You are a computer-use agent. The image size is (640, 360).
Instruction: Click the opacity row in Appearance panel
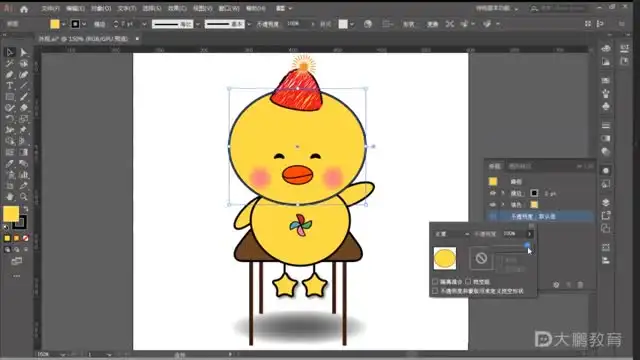coord(540,216)
